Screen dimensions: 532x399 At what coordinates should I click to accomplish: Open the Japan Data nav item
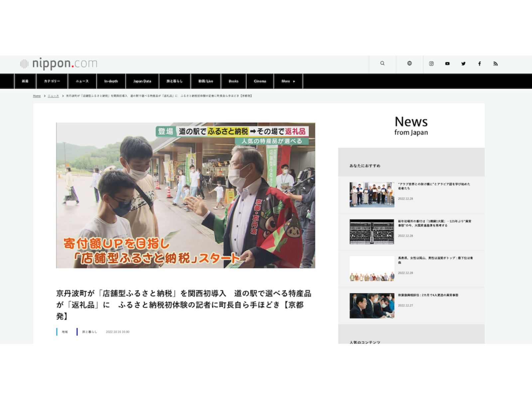pyautogui.click(x=142, y=81)
